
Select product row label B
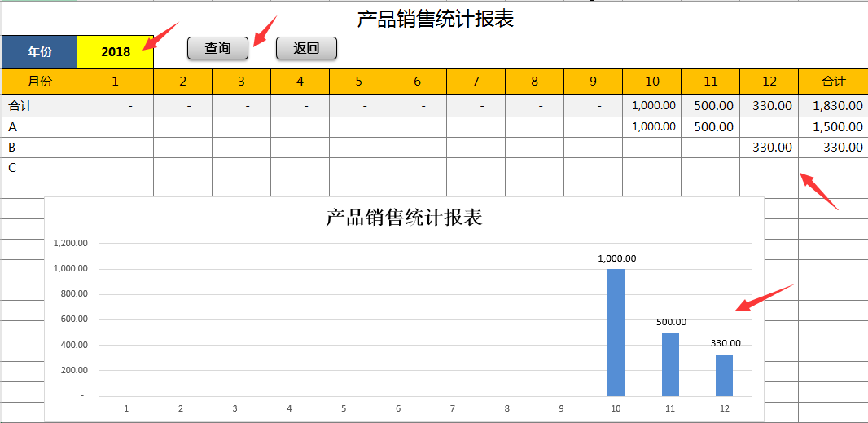(39, 148)
